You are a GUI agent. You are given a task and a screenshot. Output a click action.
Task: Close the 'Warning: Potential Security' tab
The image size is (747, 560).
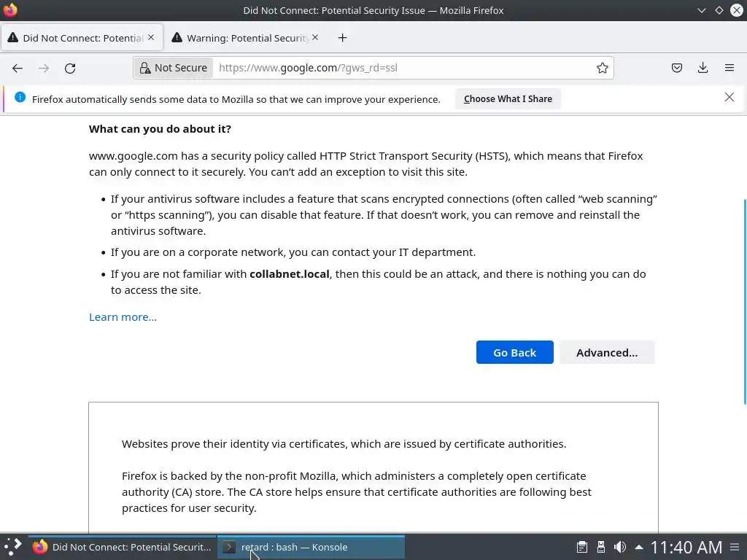click(x=315, y=37)
